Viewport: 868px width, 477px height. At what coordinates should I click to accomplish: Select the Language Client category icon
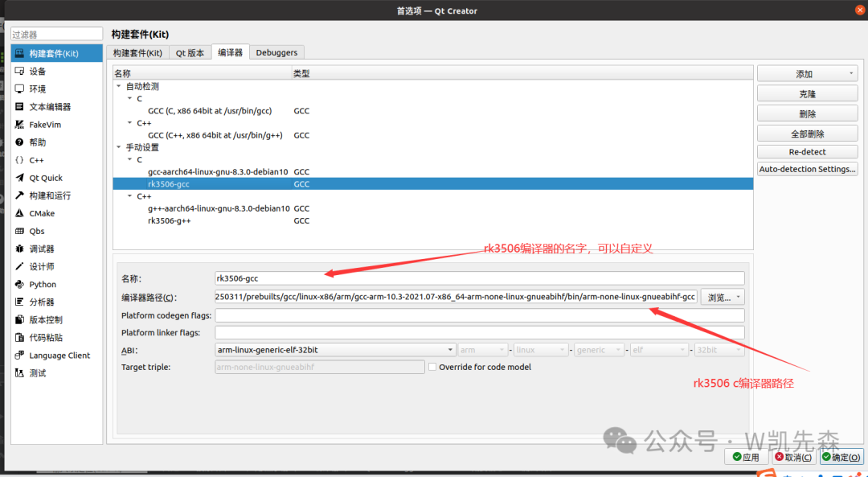(20, 355)
